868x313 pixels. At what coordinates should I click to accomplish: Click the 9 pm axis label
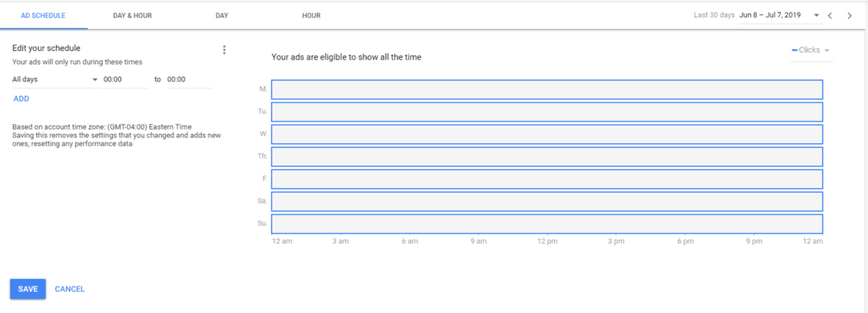pyautogui.click(x=754, y=242)
